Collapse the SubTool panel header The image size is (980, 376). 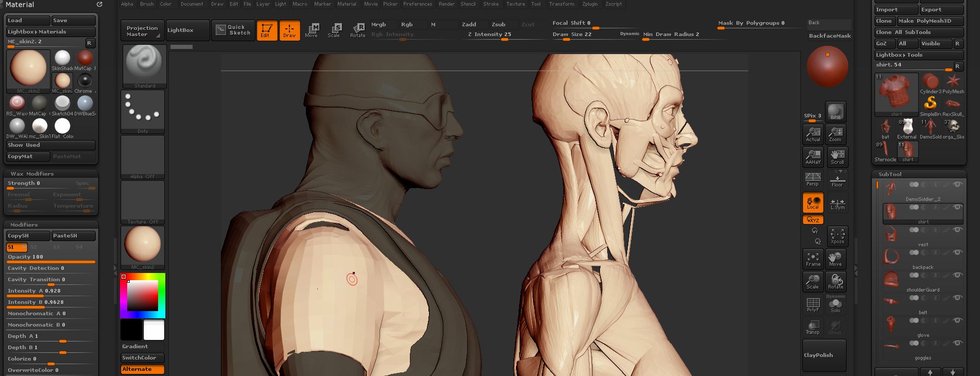point(890,175)
